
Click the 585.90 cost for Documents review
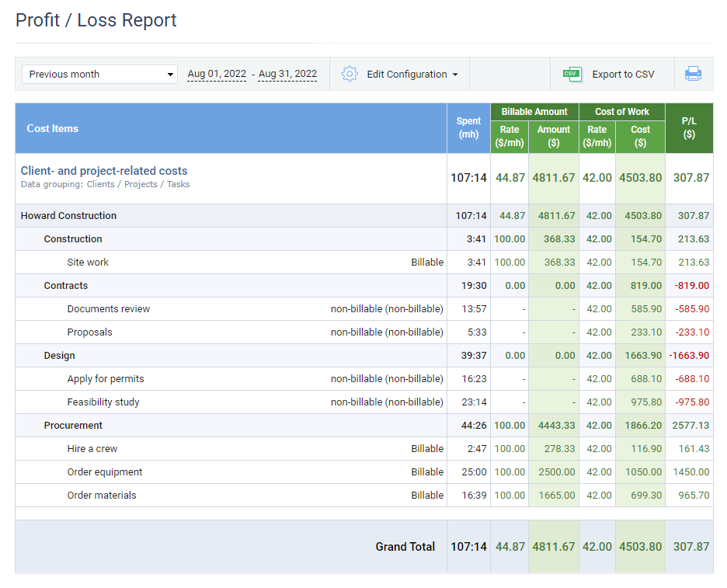pyautogui.click(x=646, y=309)
